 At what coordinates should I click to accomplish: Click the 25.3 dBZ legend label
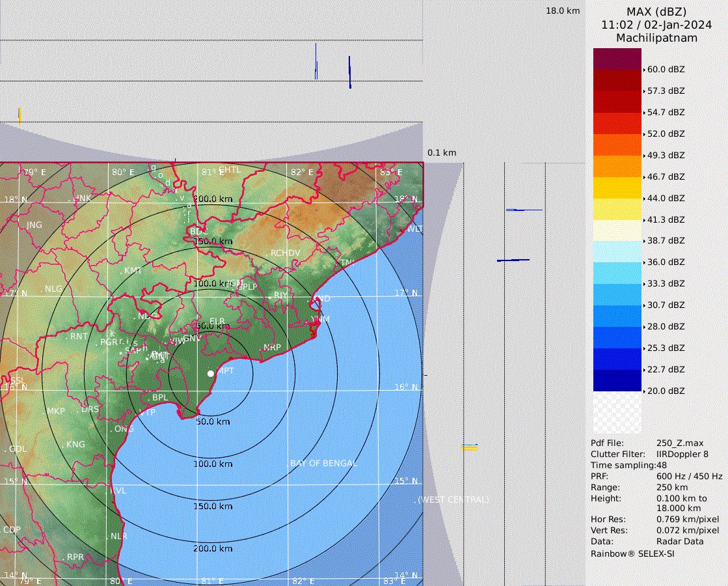click(x=666, y=348)
